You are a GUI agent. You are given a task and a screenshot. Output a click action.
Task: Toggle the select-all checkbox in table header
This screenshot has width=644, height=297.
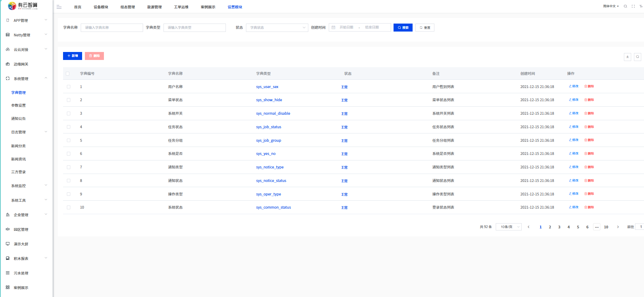pos(68,73)
